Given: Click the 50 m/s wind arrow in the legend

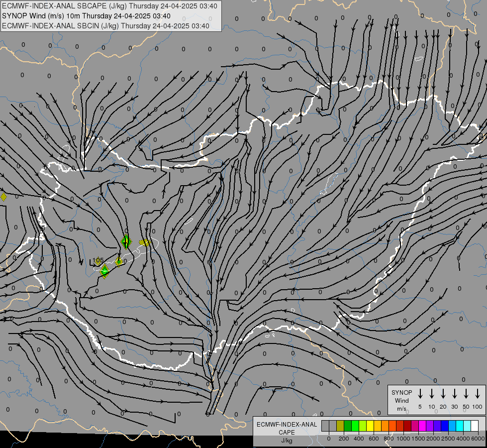Looking at the screenshot, I should (466, 393).
